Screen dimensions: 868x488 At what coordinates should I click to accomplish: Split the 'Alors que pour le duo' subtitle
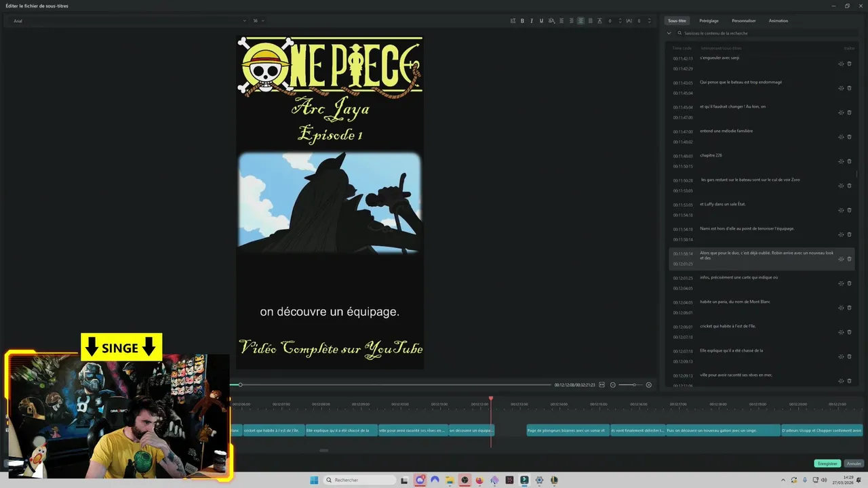[x=841, y=259]
